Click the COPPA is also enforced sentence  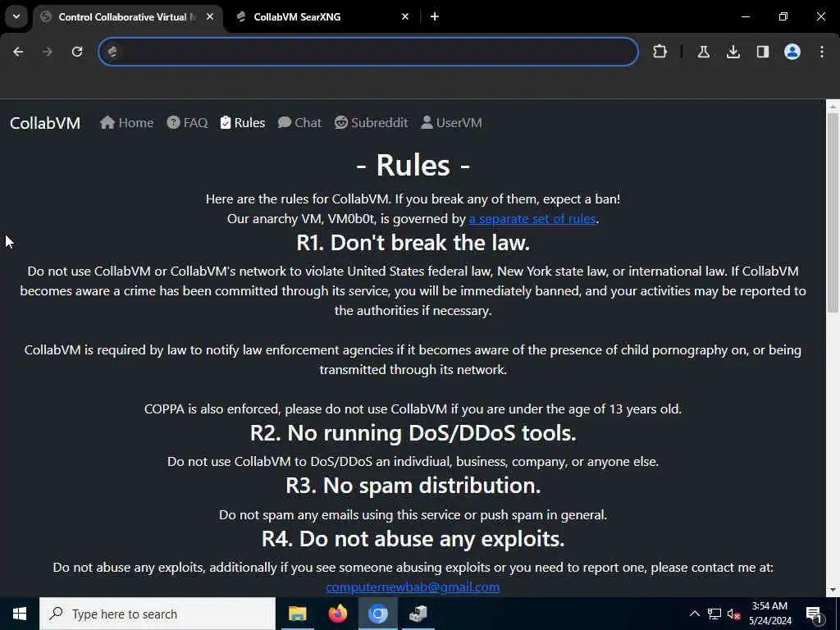point(413,409)
